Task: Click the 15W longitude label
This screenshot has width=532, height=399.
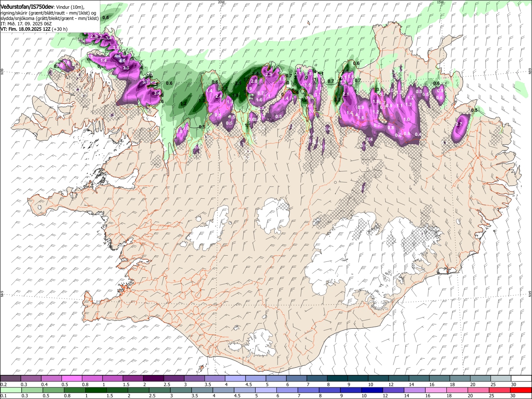Action: 440,2
